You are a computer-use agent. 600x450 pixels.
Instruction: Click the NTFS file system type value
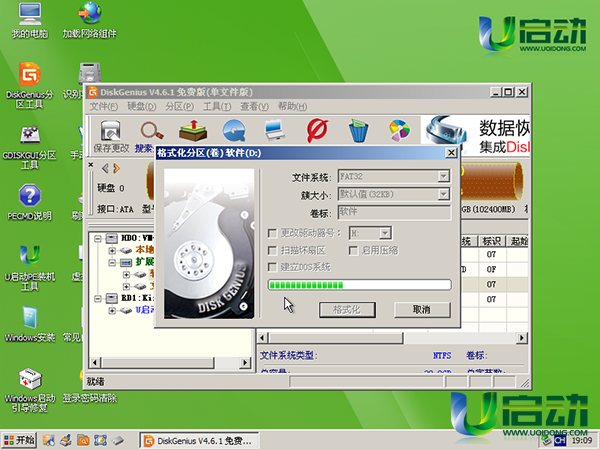point(442,355)
